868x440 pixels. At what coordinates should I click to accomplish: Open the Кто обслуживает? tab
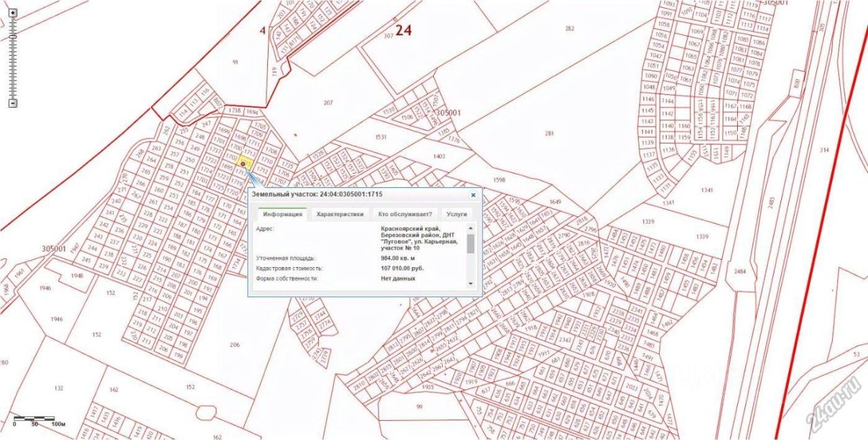(x=405, y=214)
